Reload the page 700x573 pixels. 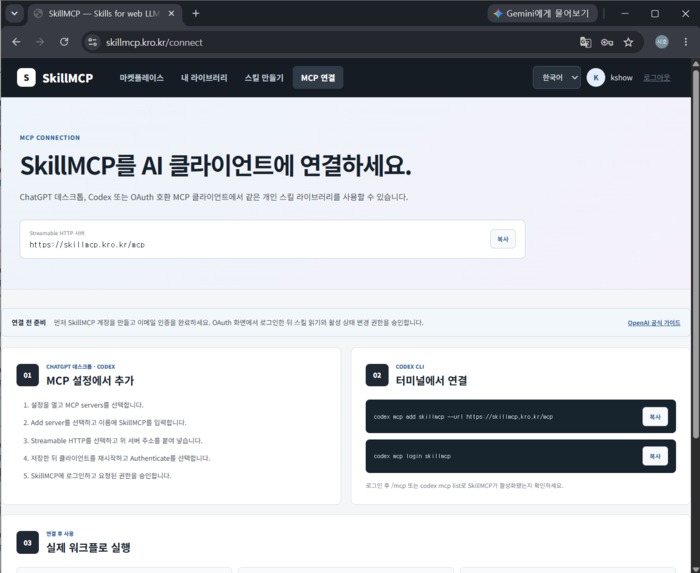[x=64, y=42]
